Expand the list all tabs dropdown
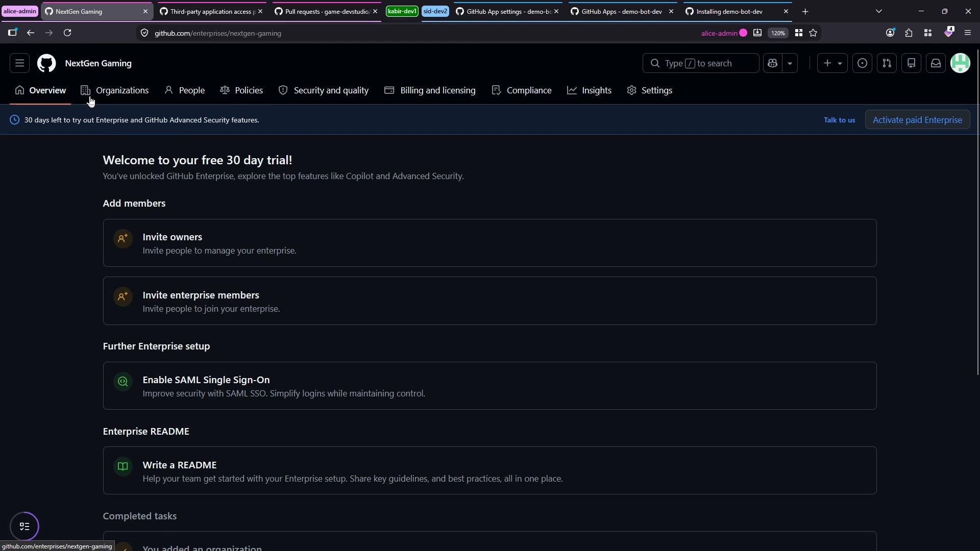Image resolution: width=980 pixels, height=551 pixels. [x=878, y=11]
